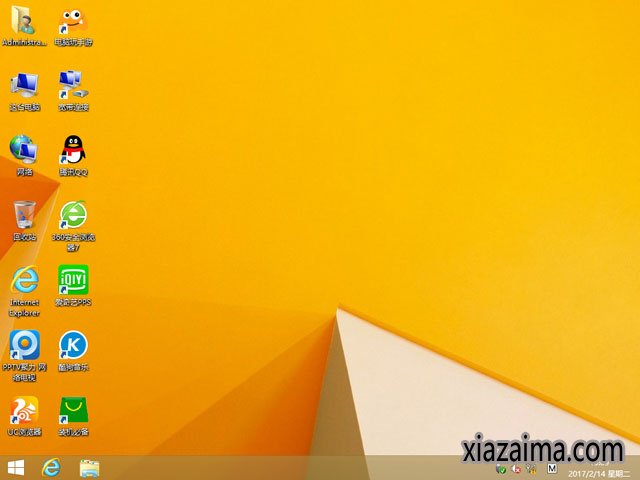Open the green-check security tray icon

(x=501, y=469)
